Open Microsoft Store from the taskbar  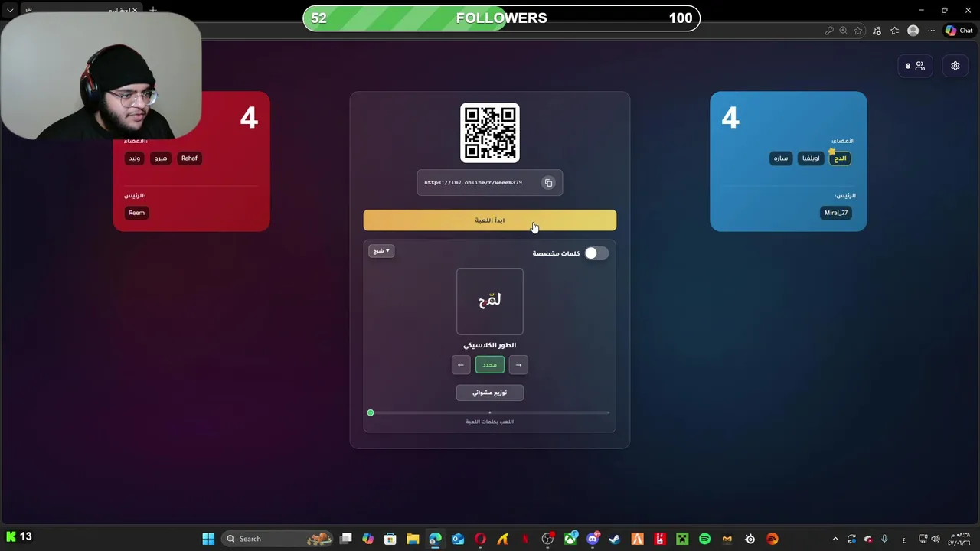(x=390, y=539)
